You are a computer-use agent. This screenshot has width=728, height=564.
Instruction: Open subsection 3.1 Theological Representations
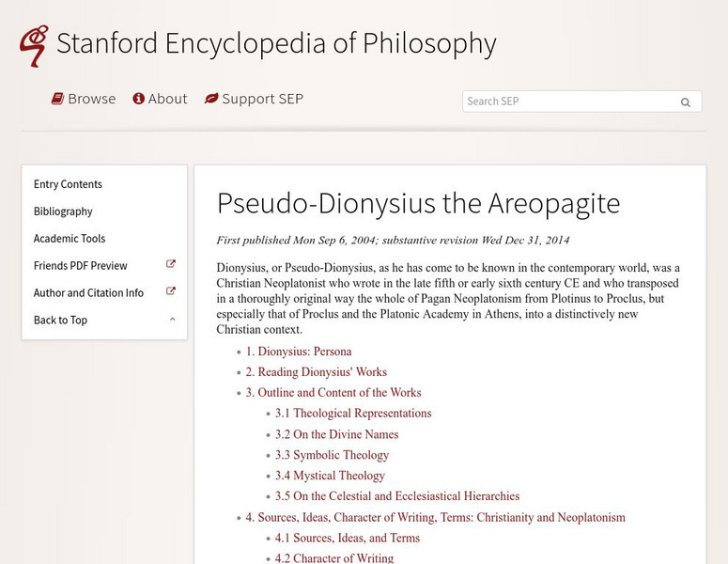tap(353, 414)
